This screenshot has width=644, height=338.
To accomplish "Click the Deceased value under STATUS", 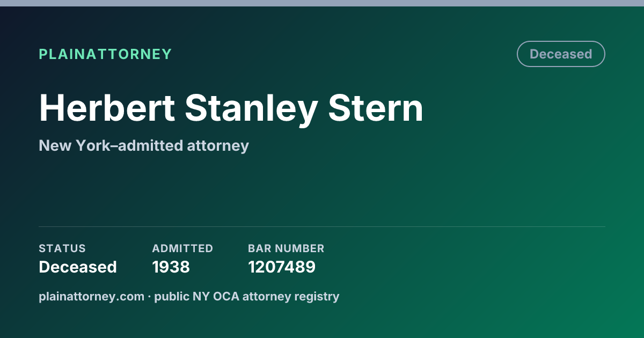I will click(78, 267).
